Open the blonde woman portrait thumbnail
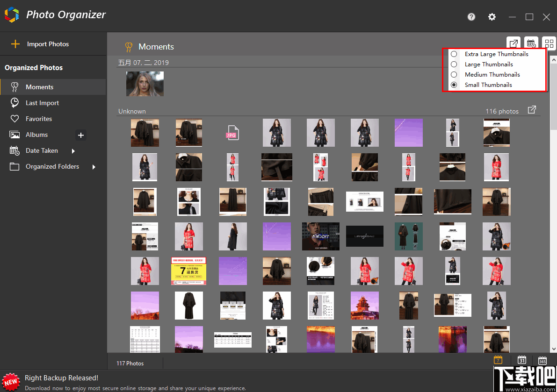 [x=145, y=84]
